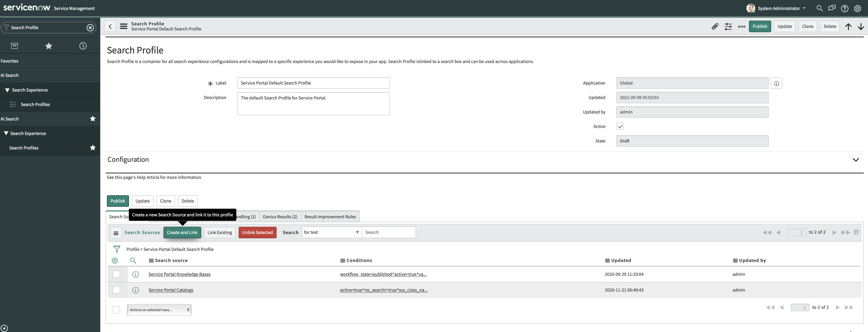
Task: Open the column personalization gear in list
Action: click(x=115, y=260)
